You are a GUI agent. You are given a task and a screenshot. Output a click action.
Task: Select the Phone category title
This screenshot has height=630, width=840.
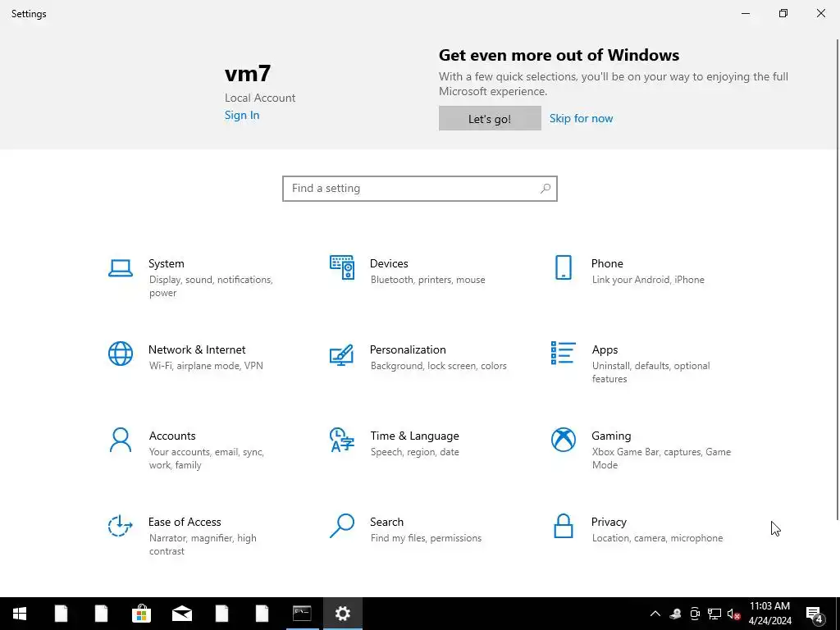pyautogui.click(x=607, y=263)
